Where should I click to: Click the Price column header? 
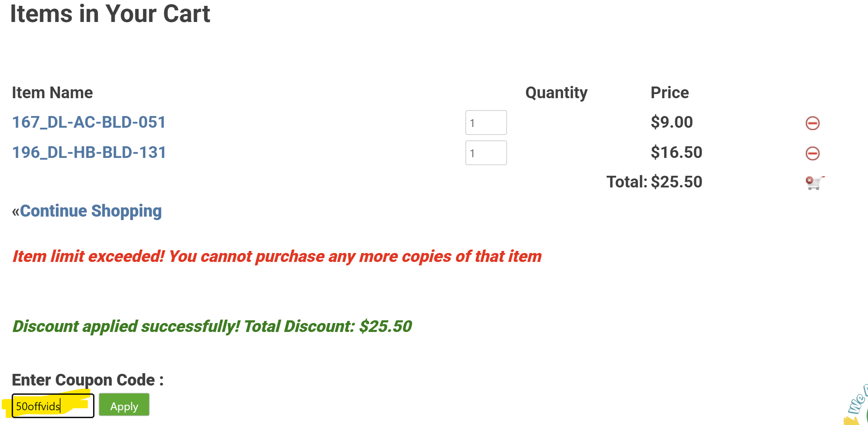point(669,93)
